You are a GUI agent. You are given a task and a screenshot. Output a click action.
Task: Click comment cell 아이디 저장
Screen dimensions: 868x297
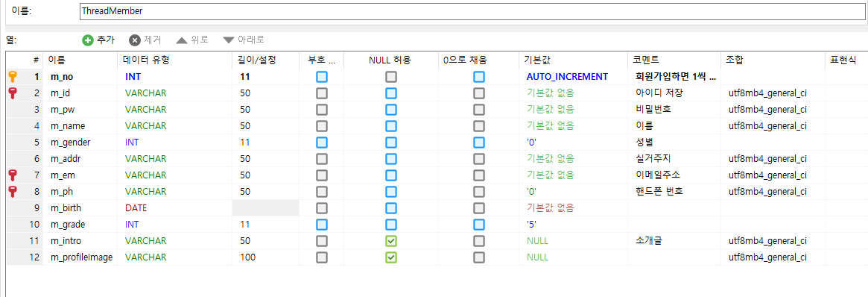(659, 93)
